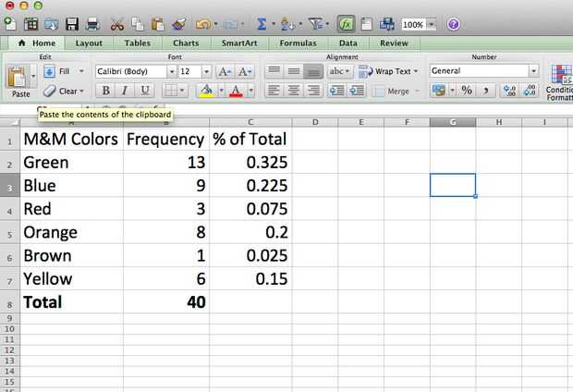This screenshot has height=392, width=573.
Task: Click the toolbar Paste clipboard icon
Action: [158, 24]
